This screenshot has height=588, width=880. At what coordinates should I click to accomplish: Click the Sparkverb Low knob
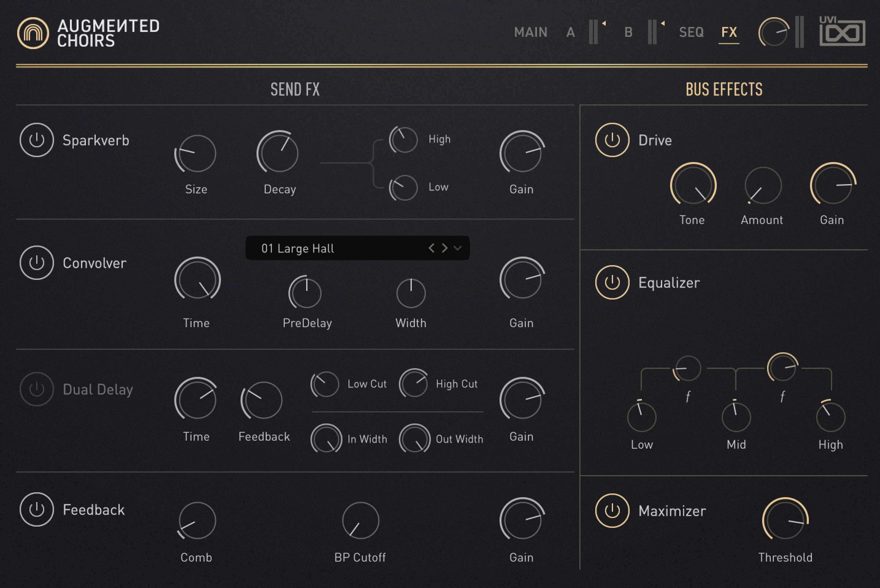(403, 188)
